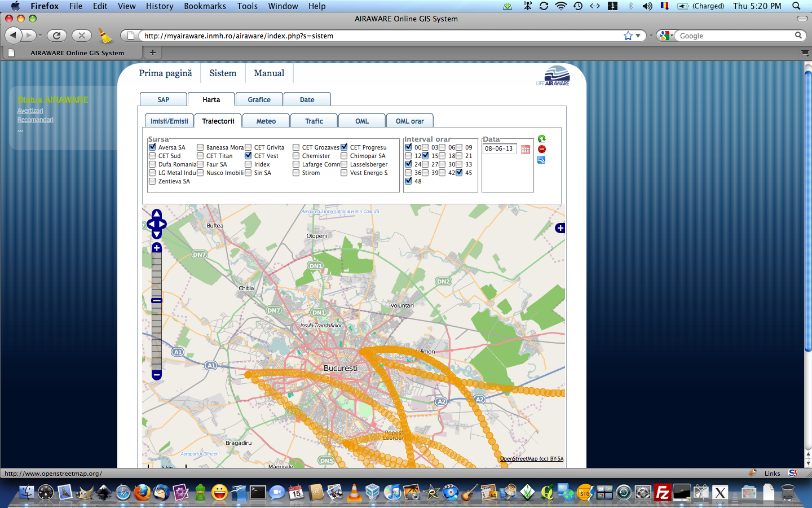The image size is (812, 508).
Task: Open the search engine selector dropdown
Action: pyautogui.click(x=665, y=36)
